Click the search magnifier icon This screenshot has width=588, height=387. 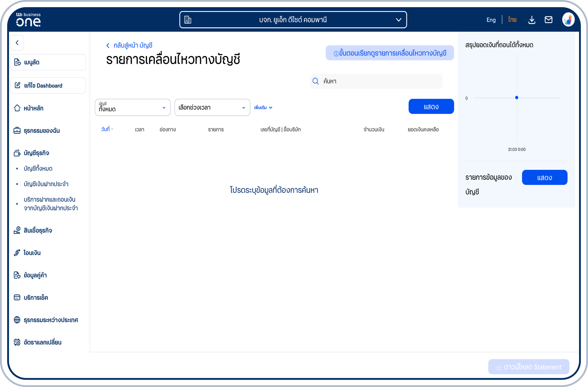(x=316, y=81)
